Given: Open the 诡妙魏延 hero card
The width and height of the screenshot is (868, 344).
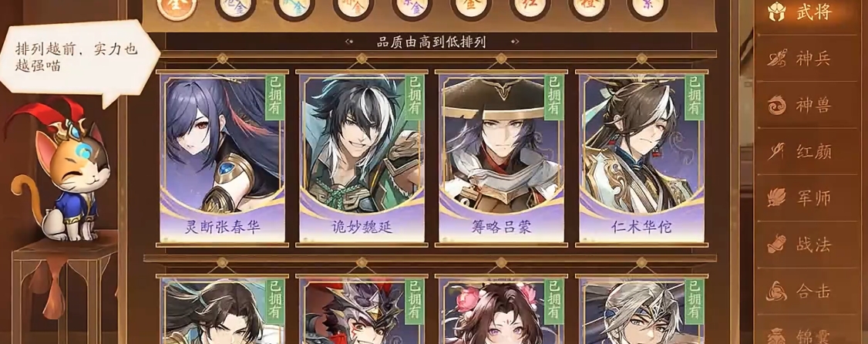Looking at the screenshot, I should pos(362,158).
